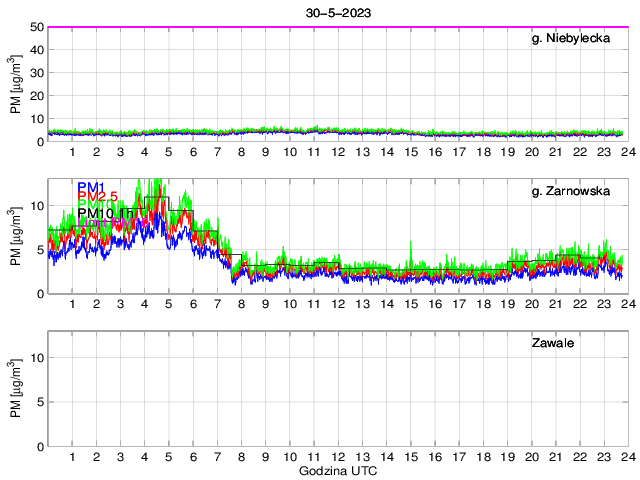
Task: Click the blue PM1 legend entry
Action: pyautogui.click(x=91, y=186)
